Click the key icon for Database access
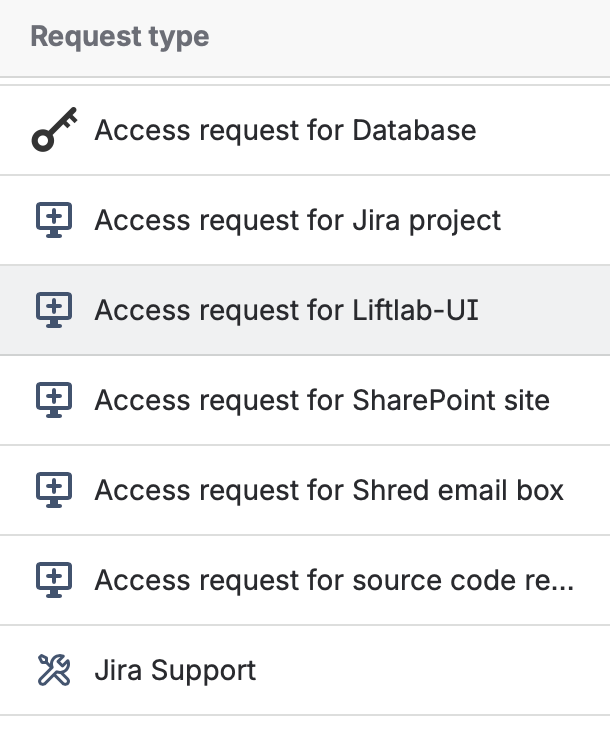Image resolution: width=610 pixels, height=732 pixels. pos(53,131)
